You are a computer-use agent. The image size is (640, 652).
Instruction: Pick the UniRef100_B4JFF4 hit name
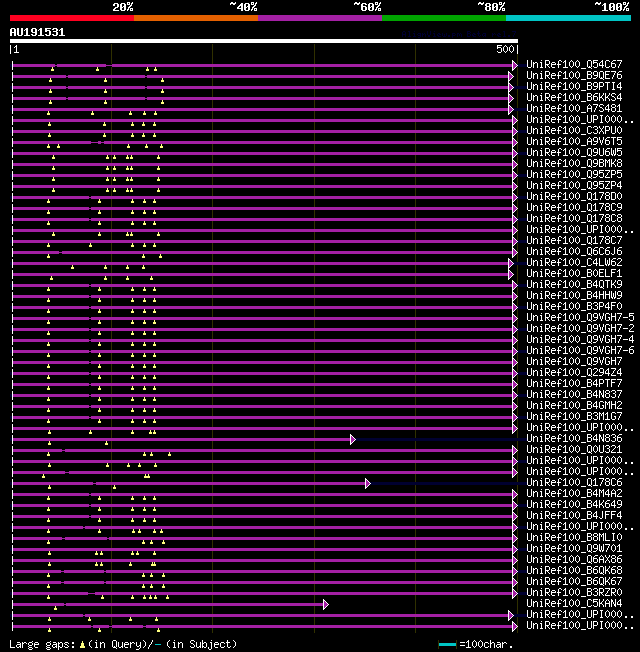click(x=574, y=516)
